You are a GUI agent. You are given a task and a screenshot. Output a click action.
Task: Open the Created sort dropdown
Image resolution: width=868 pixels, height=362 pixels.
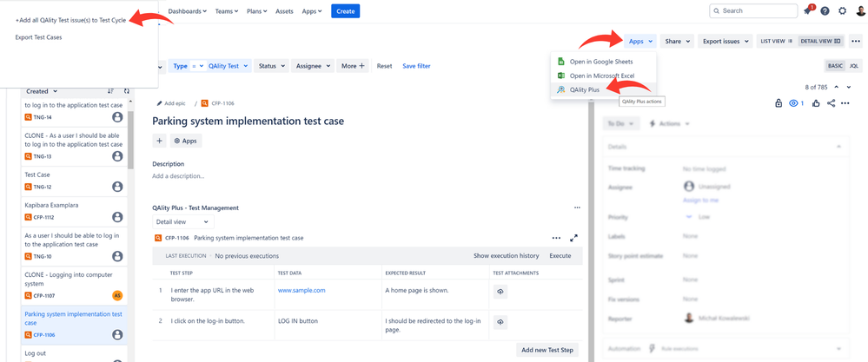click(42, 91)
